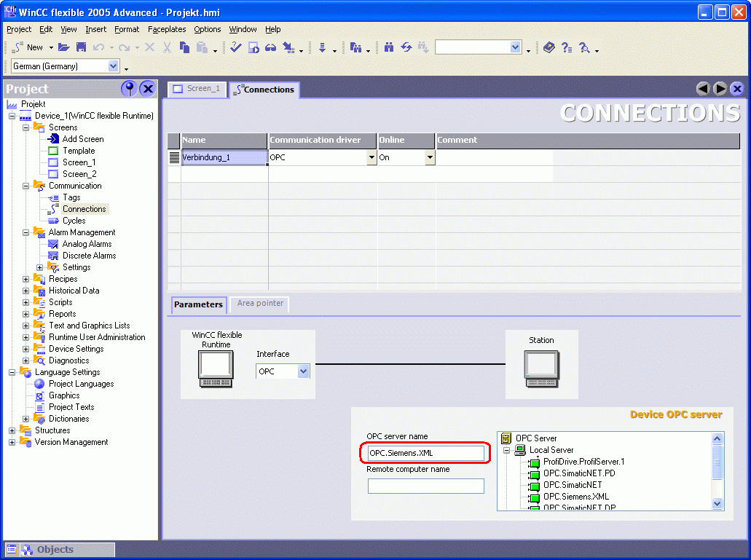Select Add Screen in project tree
The height and width of the screenshot is (560, 751).
point(83,139)
